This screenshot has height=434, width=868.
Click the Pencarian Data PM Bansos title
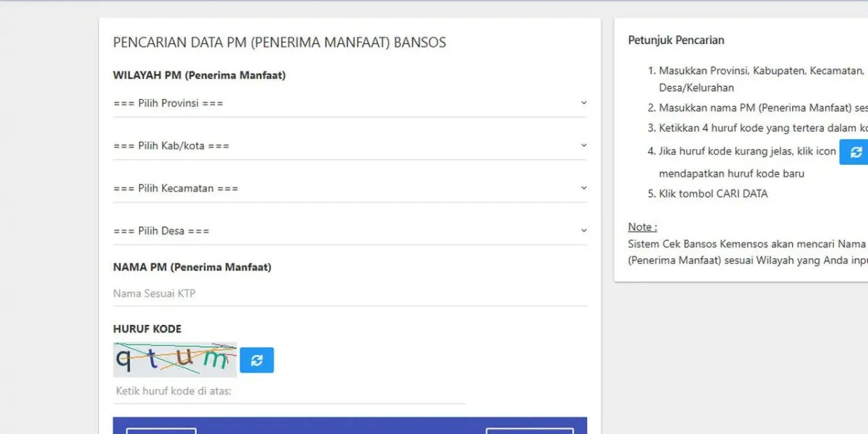point(279,43)
